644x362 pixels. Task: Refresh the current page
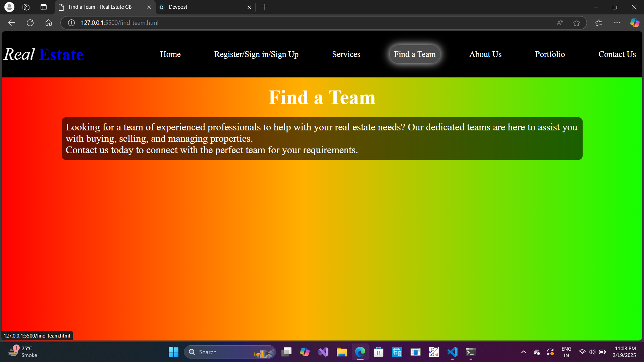pyautogui.click(x=30, y=23)
